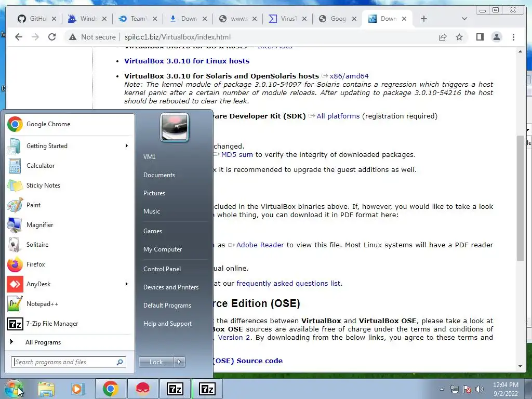
Task: Switch to the first 7-Zip taskbar button
Action: [175, 389]
